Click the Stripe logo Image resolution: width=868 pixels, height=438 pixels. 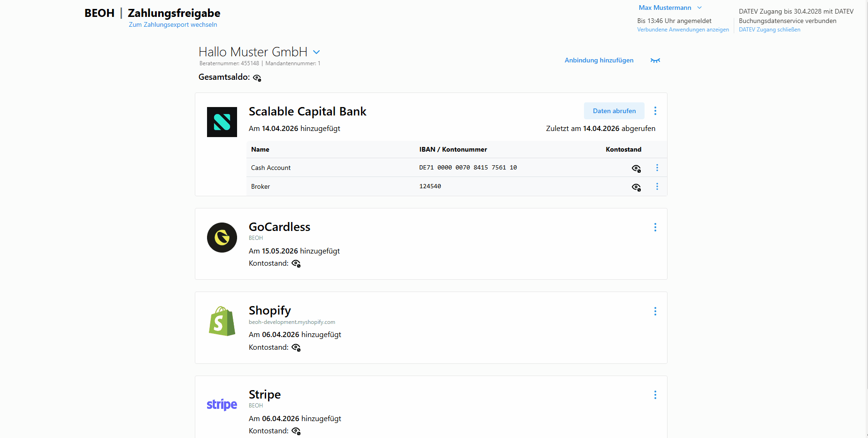222,404
